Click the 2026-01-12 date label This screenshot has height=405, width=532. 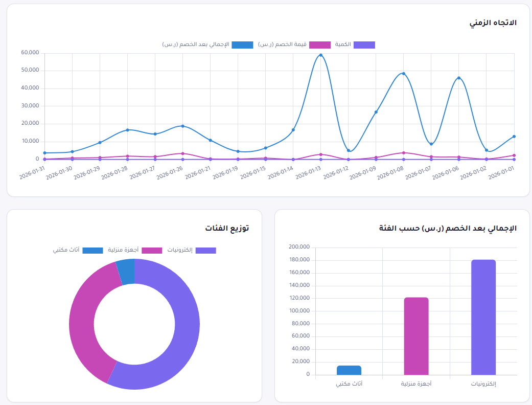(336, 172)
